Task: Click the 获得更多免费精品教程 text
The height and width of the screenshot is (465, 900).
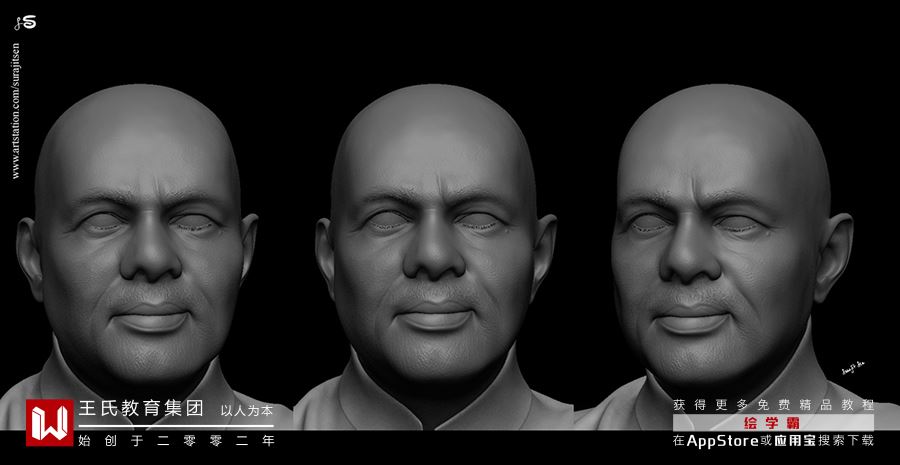Action: tap(773, 405)
